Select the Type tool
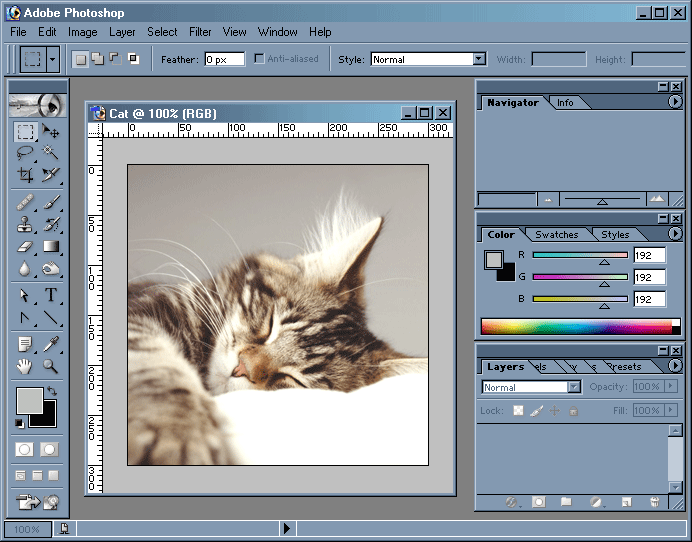692x542 pixels. (51, 296)
